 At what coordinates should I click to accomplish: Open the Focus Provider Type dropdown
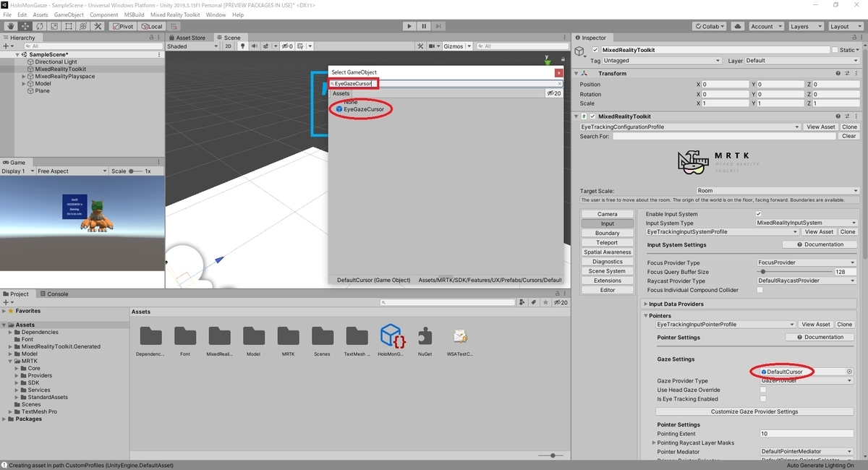[x=807, y=262]
